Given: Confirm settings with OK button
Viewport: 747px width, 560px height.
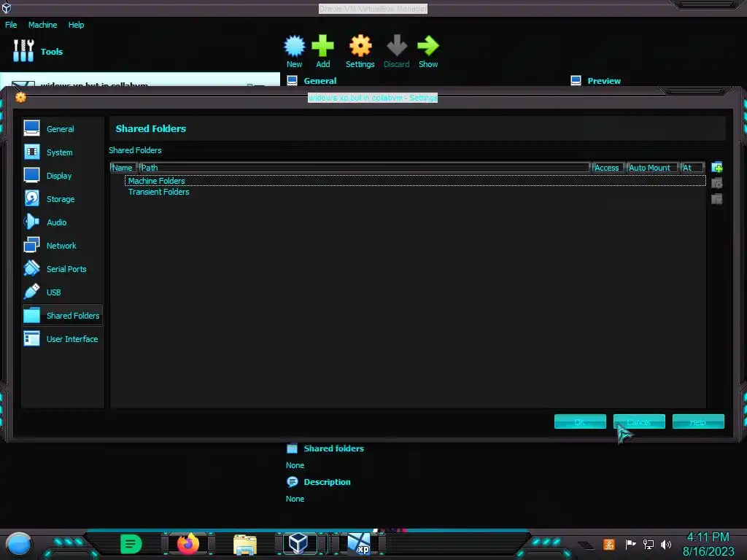Looking at the screenshot, I should (580, 421).
